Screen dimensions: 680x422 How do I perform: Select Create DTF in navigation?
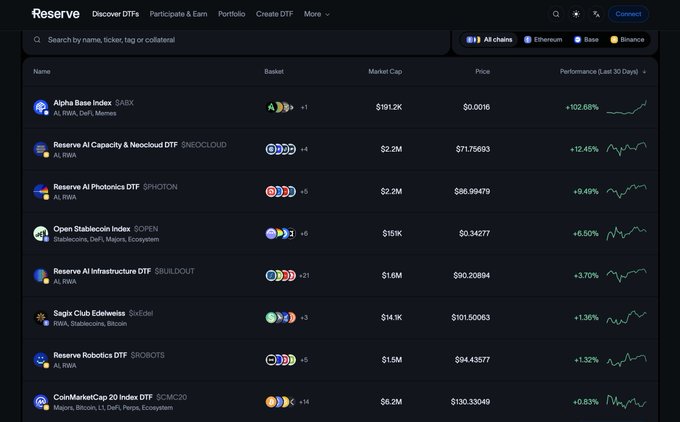point(275,14)
